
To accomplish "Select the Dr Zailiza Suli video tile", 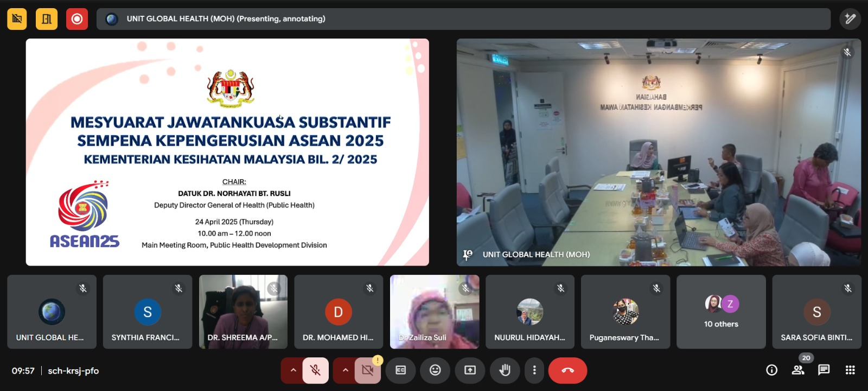I will point(435,312).
